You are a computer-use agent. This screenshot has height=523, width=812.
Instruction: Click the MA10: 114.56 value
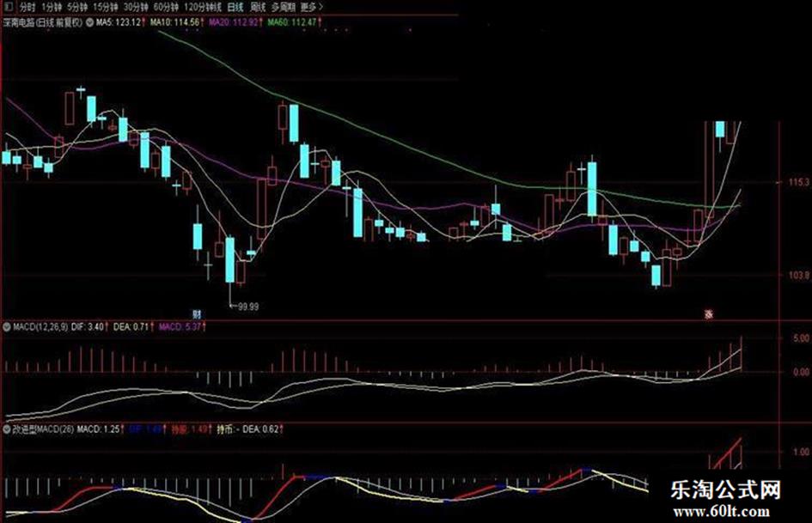coord(174,23)
